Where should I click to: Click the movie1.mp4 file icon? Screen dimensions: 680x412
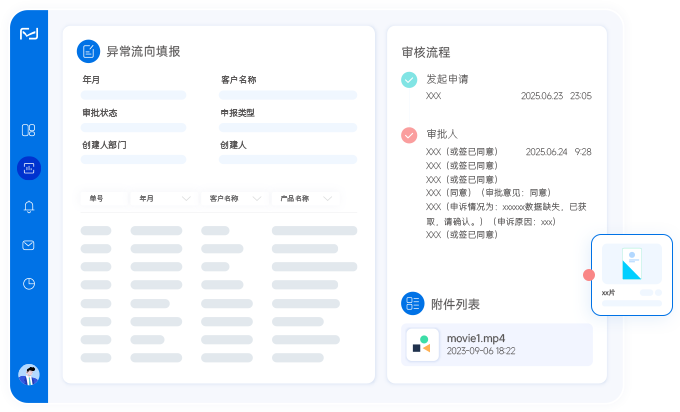[x=421, y=344]
